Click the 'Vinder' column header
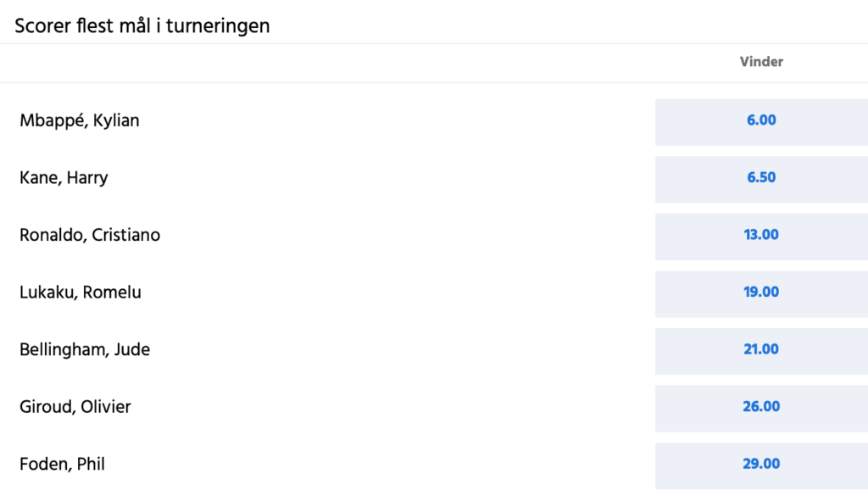Image resolution: width=868 pixels, height=496 pixels. coord(760,62)
